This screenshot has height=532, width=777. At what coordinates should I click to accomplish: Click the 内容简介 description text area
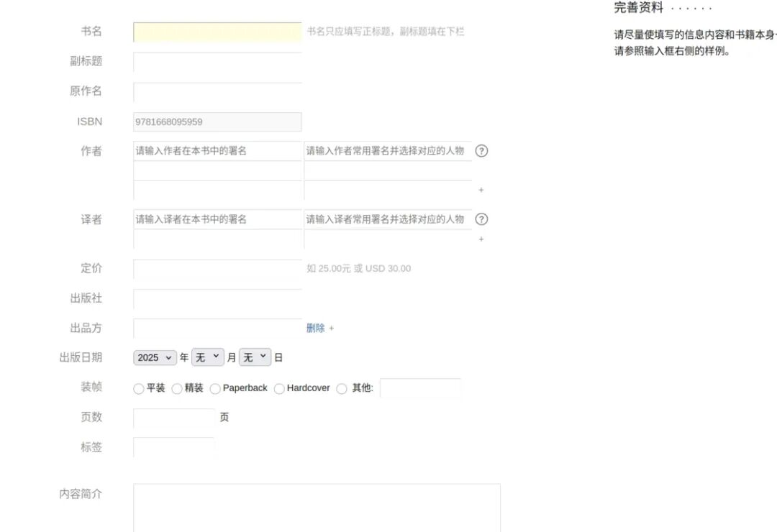coord(317,508)
